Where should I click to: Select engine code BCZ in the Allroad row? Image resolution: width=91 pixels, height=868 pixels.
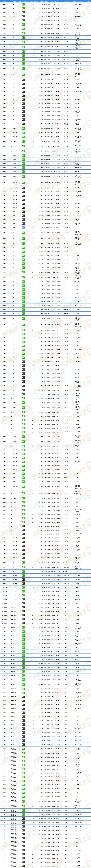[78, 583]
